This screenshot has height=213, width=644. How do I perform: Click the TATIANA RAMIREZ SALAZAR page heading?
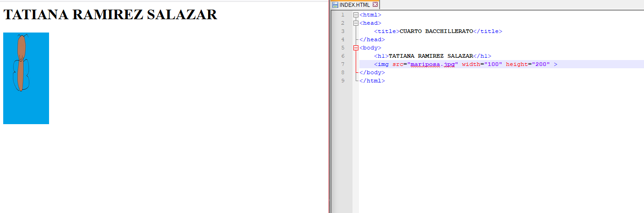point(110,15)
